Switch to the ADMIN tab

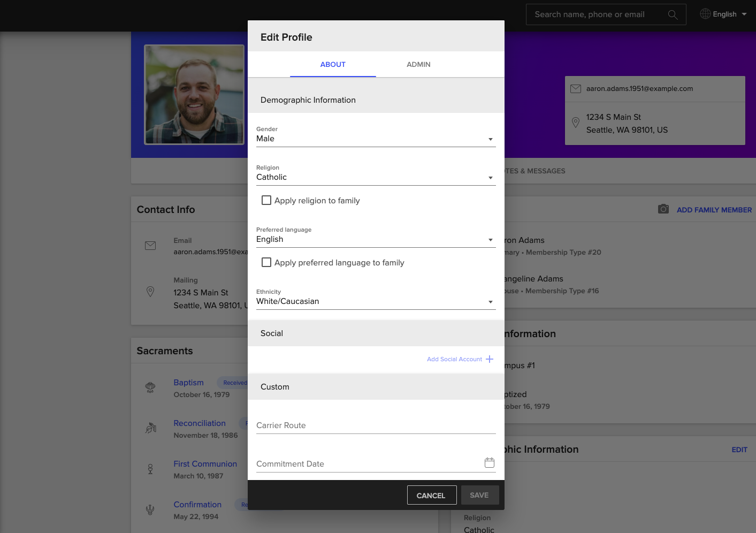[x=418, y=64]
